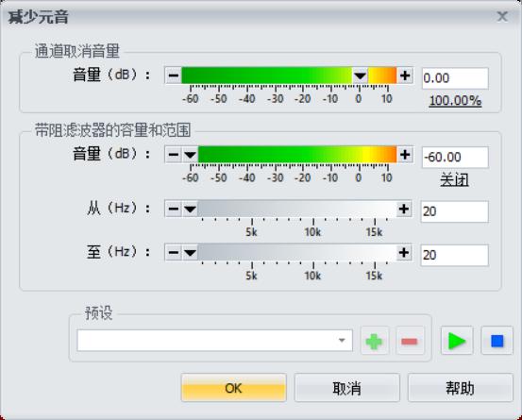The width and height of the screenshot is (522, 420).
Task: Close the 减少元音 dialog
Action: pyautogui.click(x=502, y=16)
